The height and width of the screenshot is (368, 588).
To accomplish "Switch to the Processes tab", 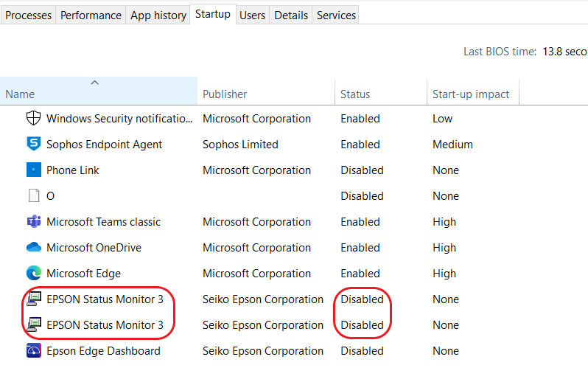I will click(x=28, y=15).
